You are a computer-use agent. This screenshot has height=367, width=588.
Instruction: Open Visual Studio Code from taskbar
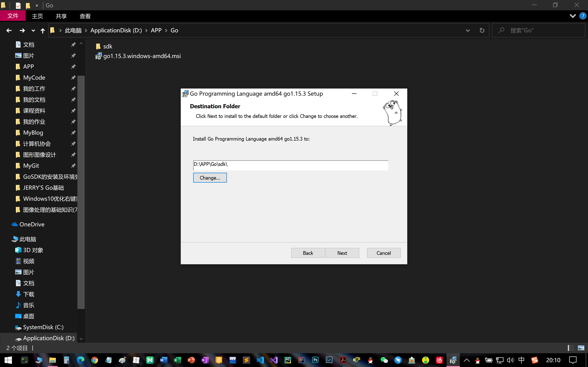[260, 360]
